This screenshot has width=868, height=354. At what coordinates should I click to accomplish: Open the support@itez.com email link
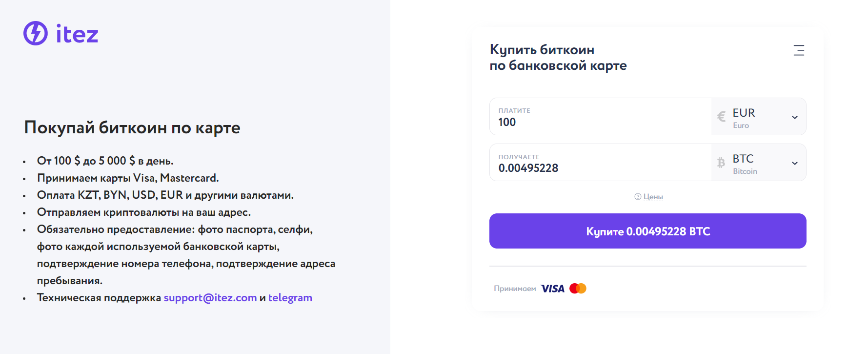(x=210, y=298)
